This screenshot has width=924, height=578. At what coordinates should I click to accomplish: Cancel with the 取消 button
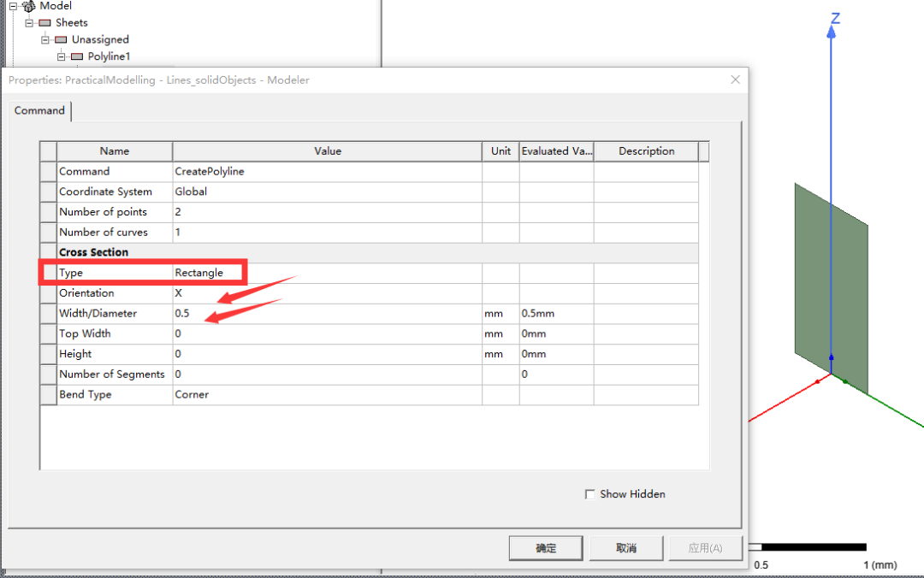pos(625,548)
